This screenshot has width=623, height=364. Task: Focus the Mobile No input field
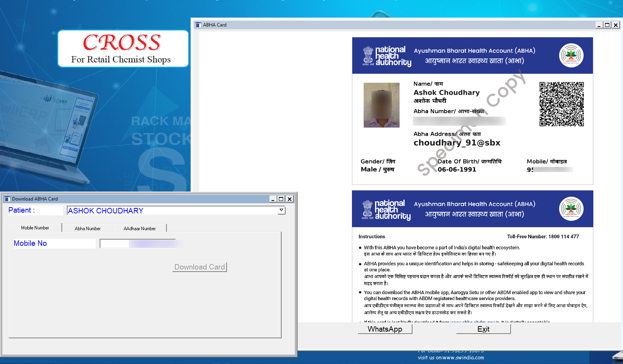(138, 243)
